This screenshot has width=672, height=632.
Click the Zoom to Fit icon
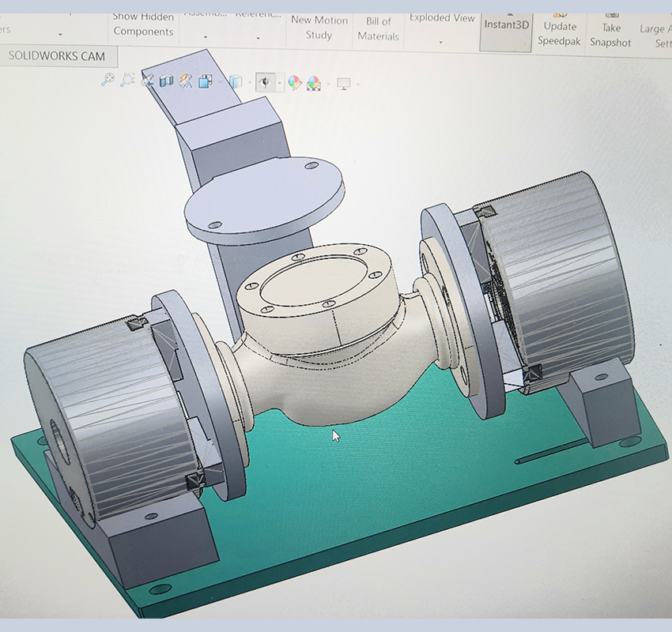coord(108,80)
